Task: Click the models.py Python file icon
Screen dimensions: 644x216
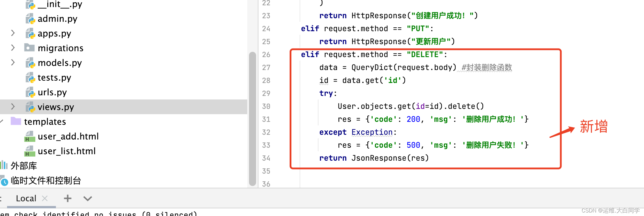Action: pyautogui.click(x=30, y=63)
